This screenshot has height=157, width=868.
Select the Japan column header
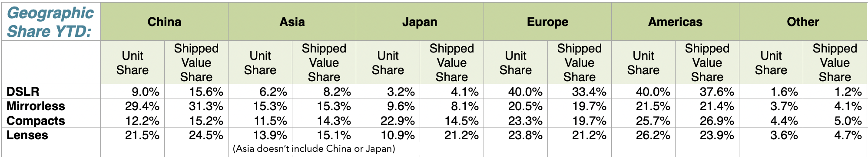pos(420,22)
